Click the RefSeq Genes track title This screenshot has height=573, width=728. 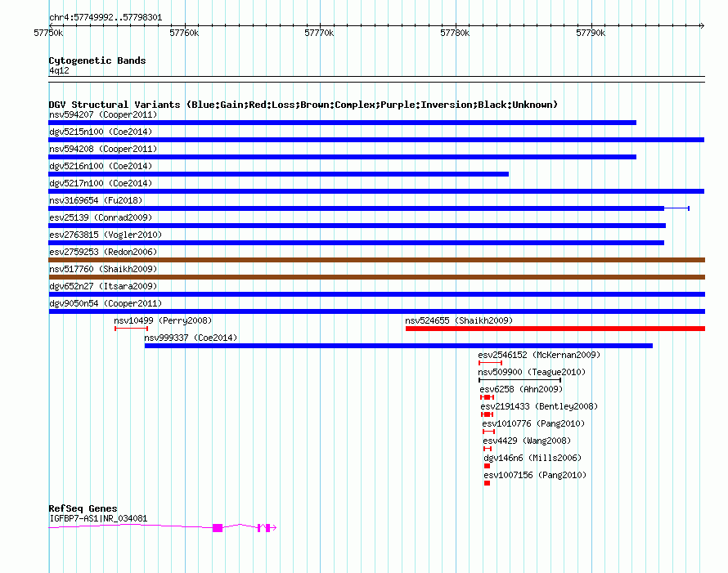tap(83, 508)
